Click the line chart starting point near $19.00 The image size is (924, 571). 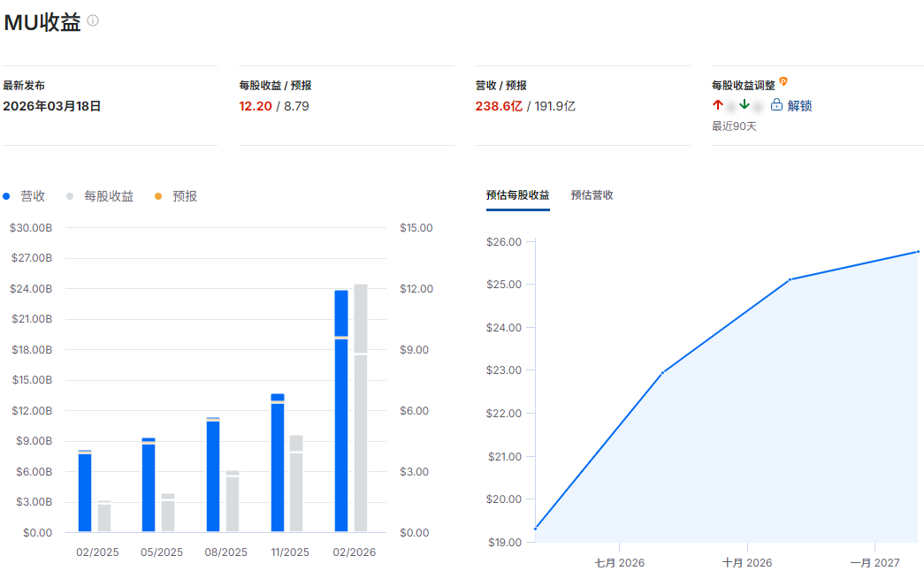(x=535, y=529)
